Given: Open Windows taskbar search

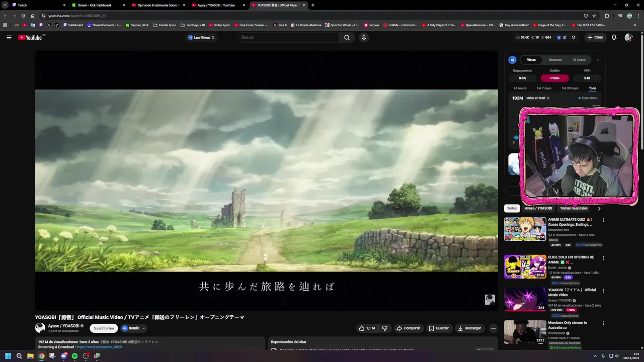Looking at the screenshot, I should click(x=19, y=356).
